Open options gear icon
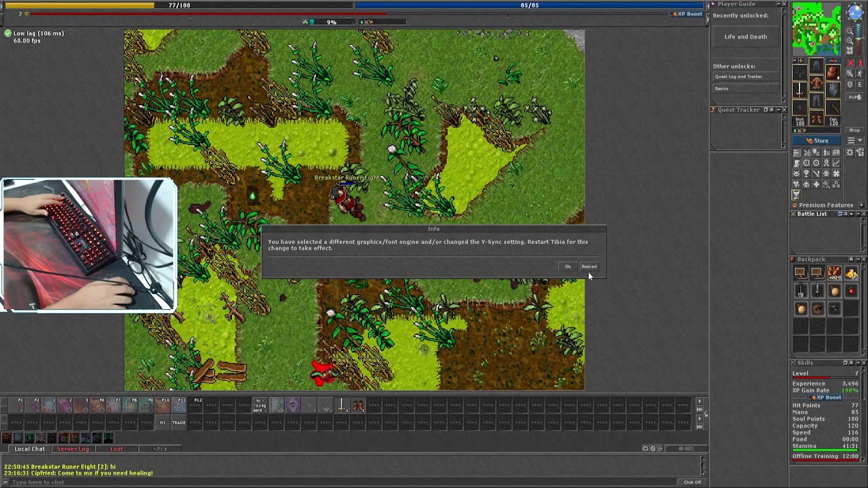Screen dimensions: 868x488 [849, 152]
